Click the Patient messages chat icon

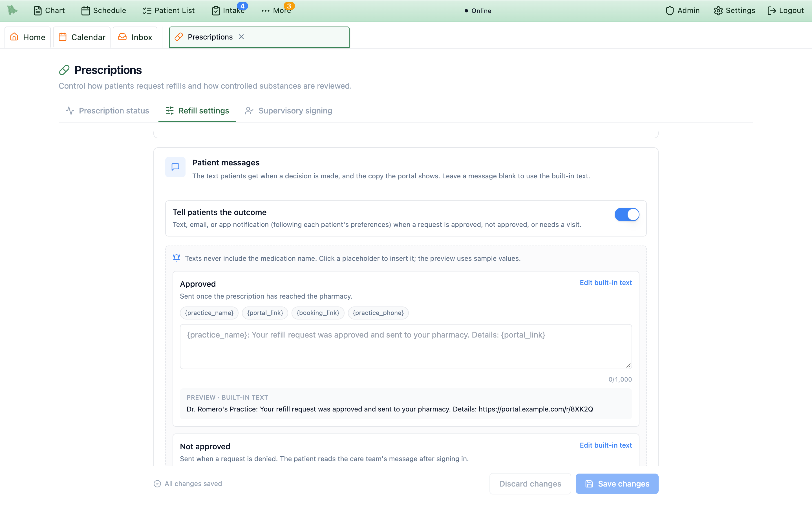coord(175,167)
